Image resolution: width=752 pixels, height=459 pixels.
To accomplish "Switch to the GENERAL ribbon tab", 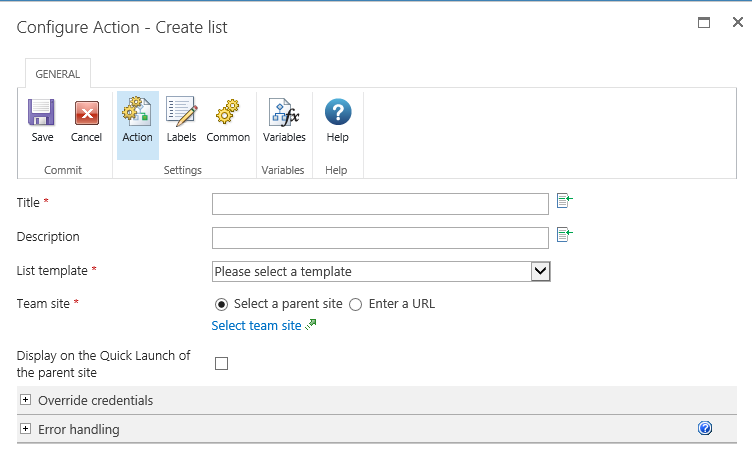I will (58, 74).
